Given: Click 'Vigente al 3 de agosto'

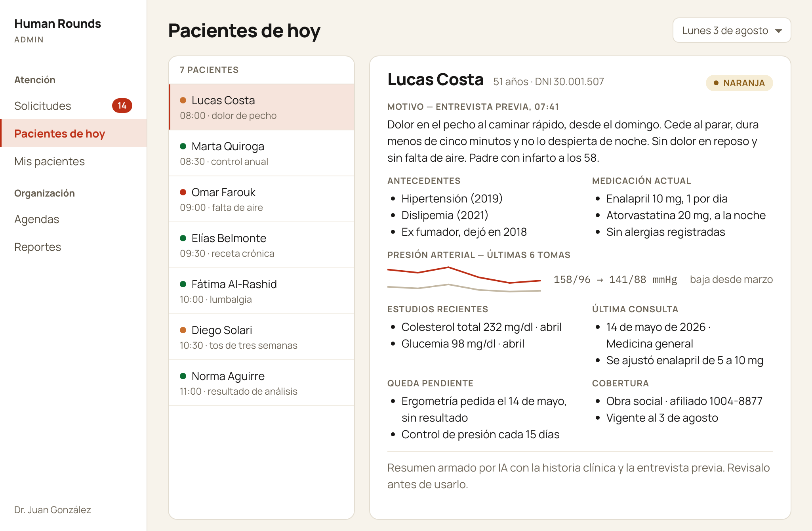Looking at the screenshot, I should tap(662, 418).
